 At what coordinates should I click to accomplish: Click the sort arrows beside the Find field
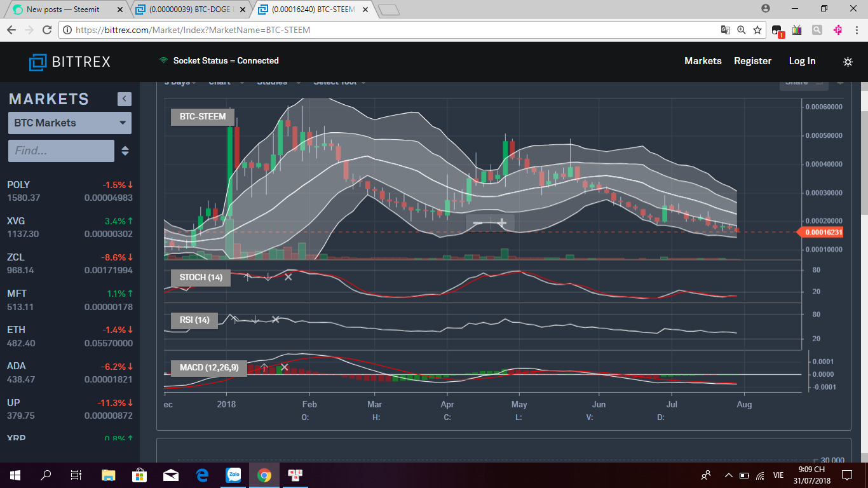click(x=125, y=151)
